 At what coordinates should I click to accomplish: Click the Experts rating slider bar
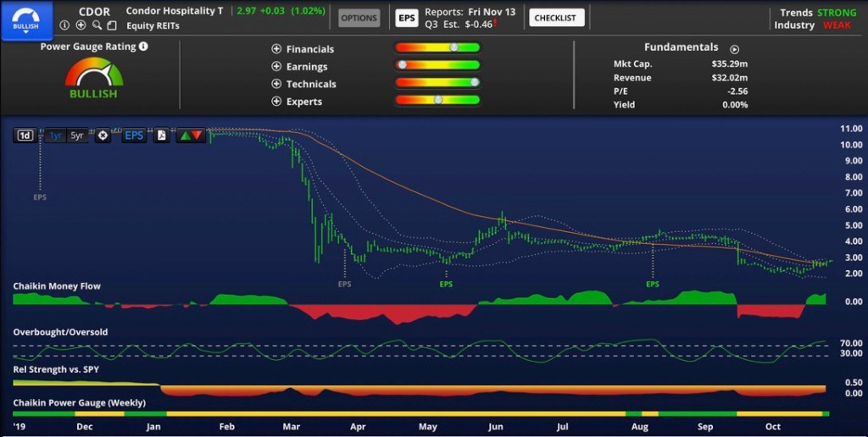click(x=437, y=101)
